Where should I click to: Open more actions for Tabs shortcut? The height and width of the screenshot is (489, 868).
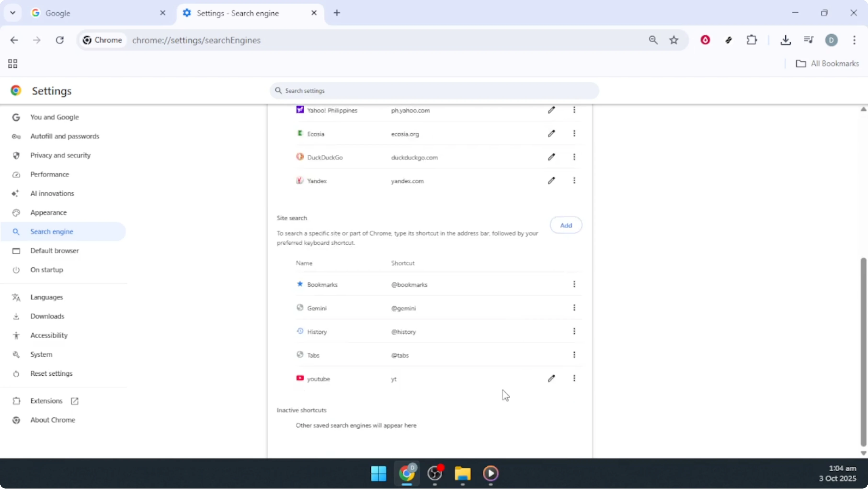click(574, 355)
